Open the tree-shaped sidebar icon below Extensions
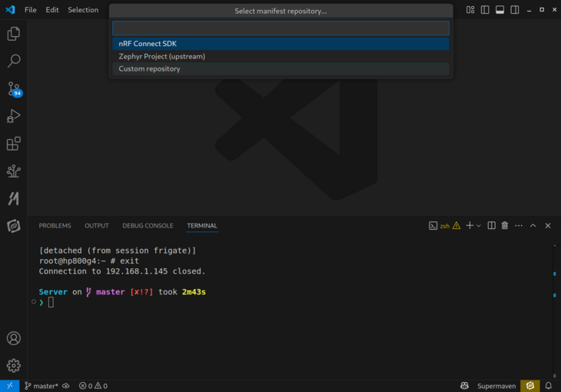This screenshot has width=561, height=392. pyautogui.click(x=14, y=171)
